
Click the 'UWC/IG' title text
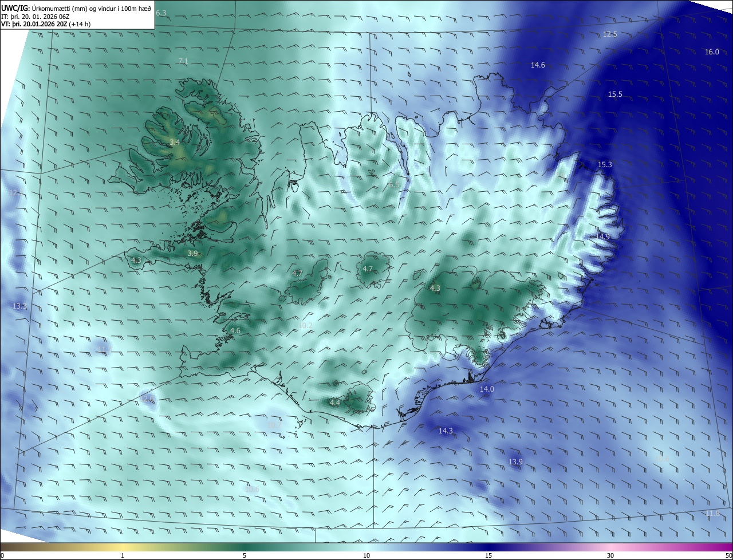pos(15,8)
